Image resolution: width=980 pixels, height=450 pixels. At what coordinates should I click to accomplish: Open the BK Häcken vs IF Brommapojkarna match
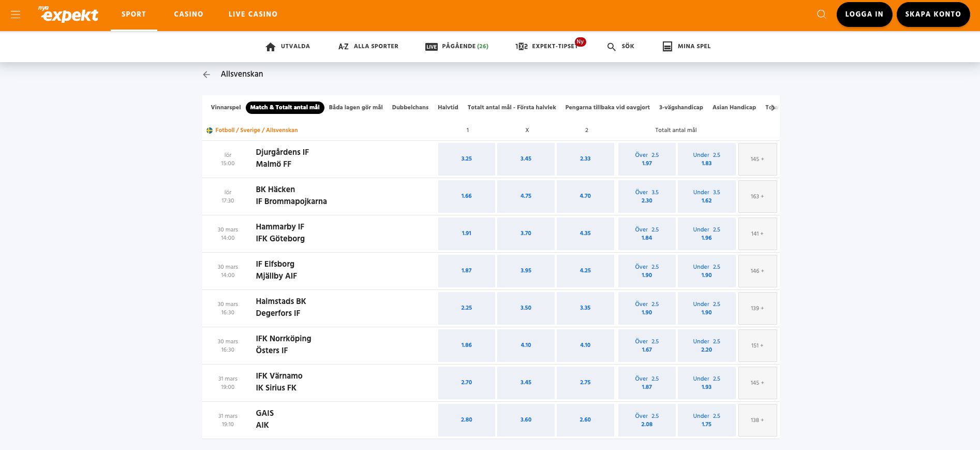(291, 196)
